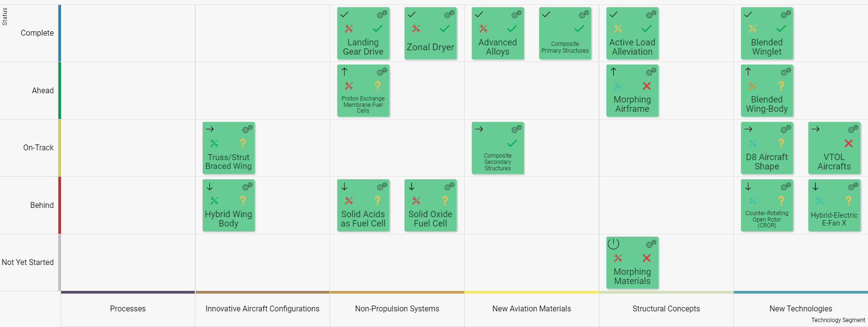Open the "D8 Aircraft Shape" card title
Image resolution: width=868 pixels, height=327 pixels.
coord(767,162)
